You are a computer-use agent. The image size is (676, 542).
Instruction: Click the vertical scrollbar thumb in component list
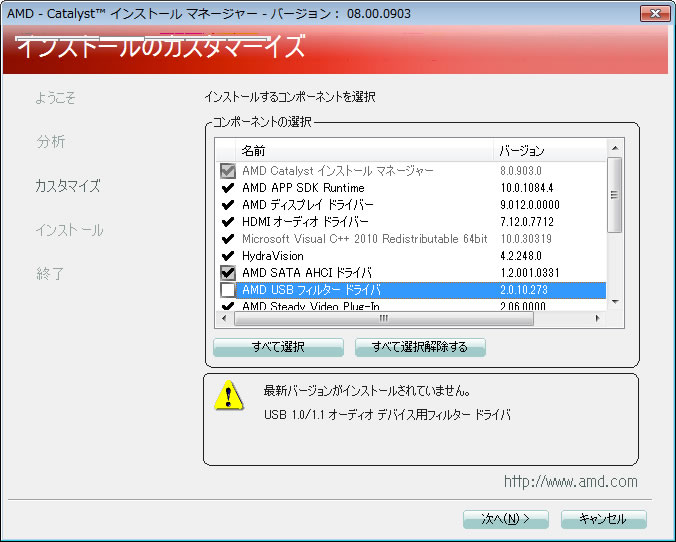(615, 195)
